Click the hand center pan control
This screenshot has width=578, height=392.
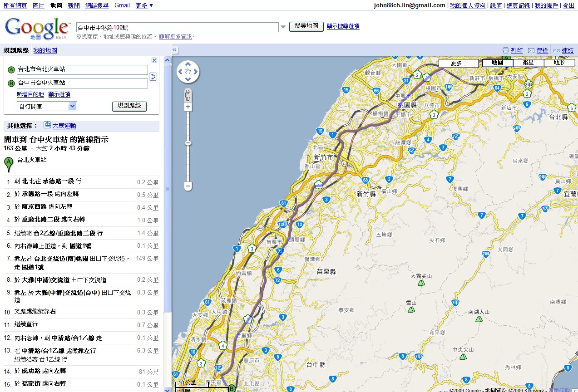188,72
